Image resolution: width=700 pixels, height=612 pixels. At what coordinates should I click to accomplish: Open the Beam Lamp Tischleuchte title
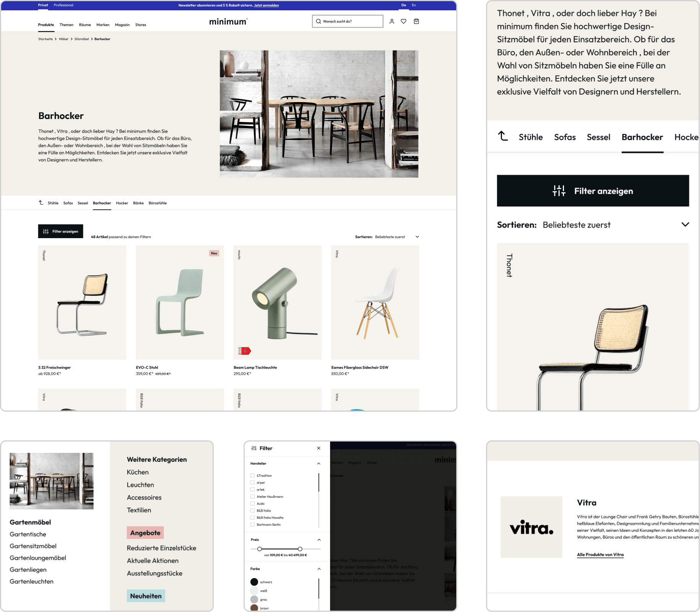[x=255, y=367]
